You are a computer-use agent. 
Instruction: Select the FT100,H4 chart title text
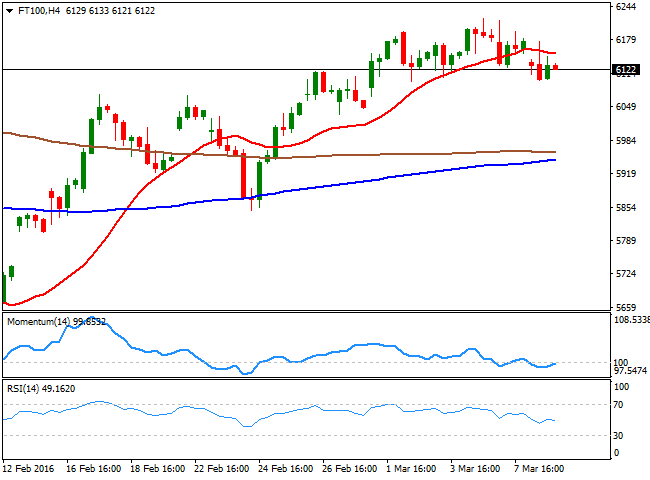click(x=39, y=11)
